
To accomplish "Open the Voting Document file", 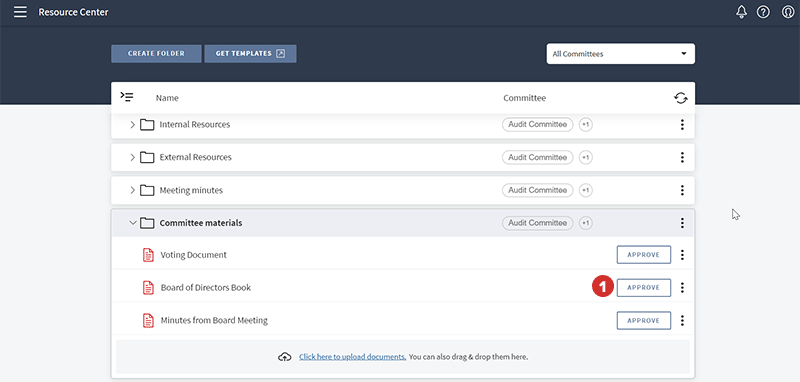I will tap(193, 255).
